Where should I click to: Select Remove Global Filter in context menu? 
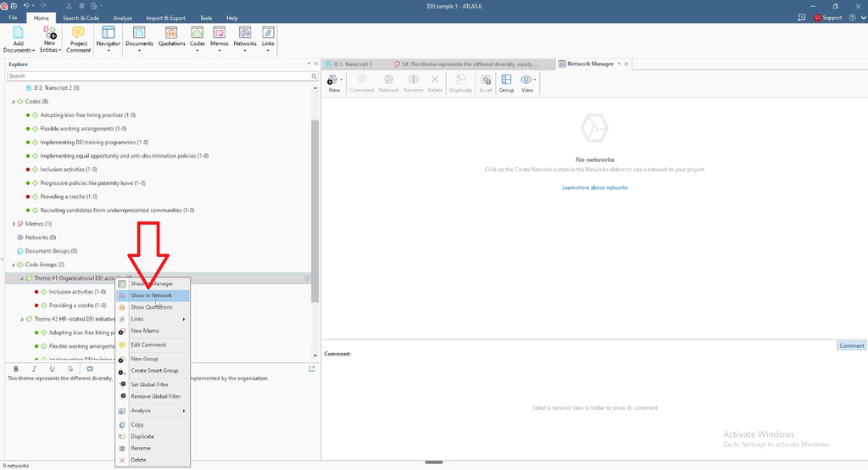(153, 396)
